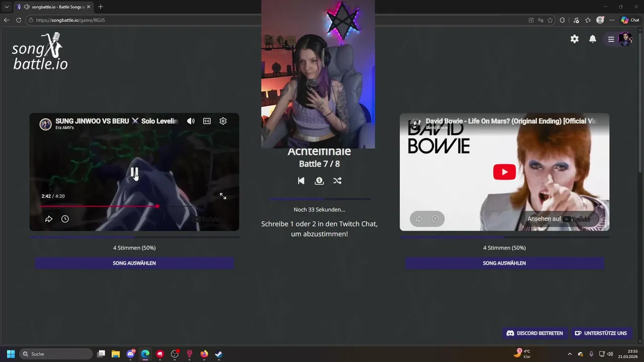Open Steam from the taskbar
644x362 pixels.
219,354
